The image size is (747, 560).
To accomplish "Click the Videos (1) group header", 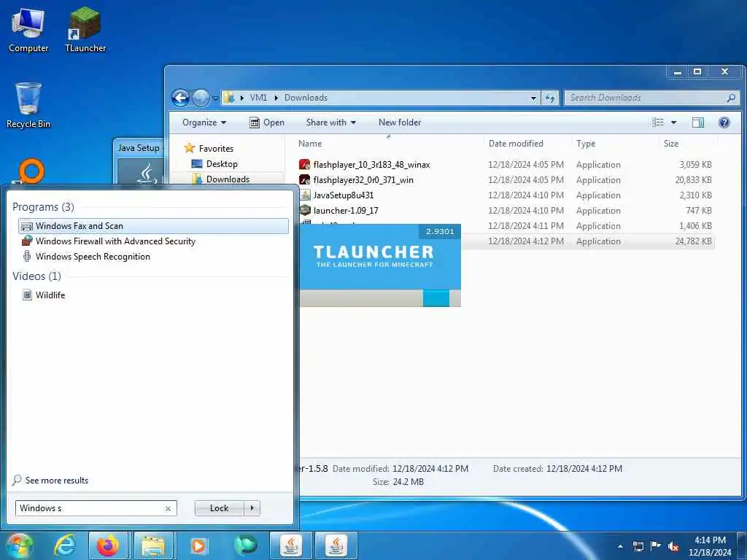I will click(36, 276).
